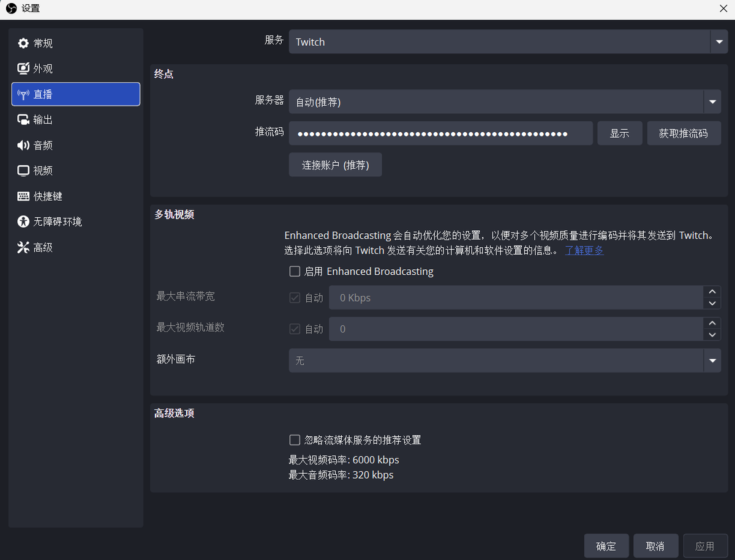This screenshot has height=560, width=735.
Task: Open the 外观 appearance settings
Action: click(23, 69)
